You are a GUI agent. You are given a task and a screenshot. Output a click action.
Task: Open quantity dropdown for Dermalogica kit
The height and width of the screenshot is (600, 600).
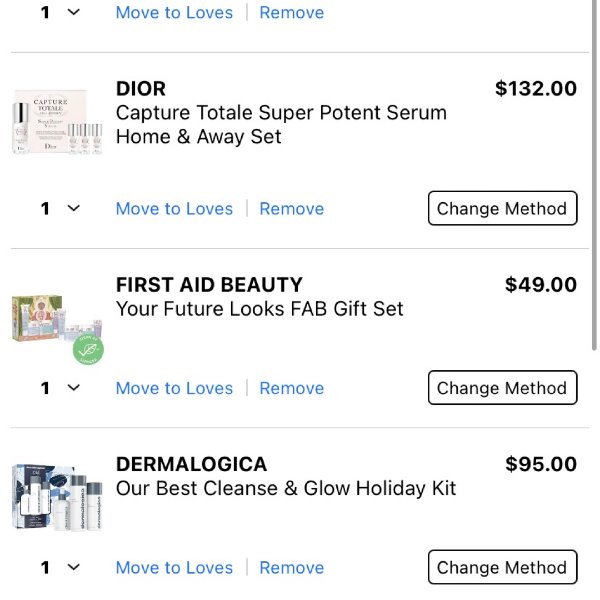60,567
